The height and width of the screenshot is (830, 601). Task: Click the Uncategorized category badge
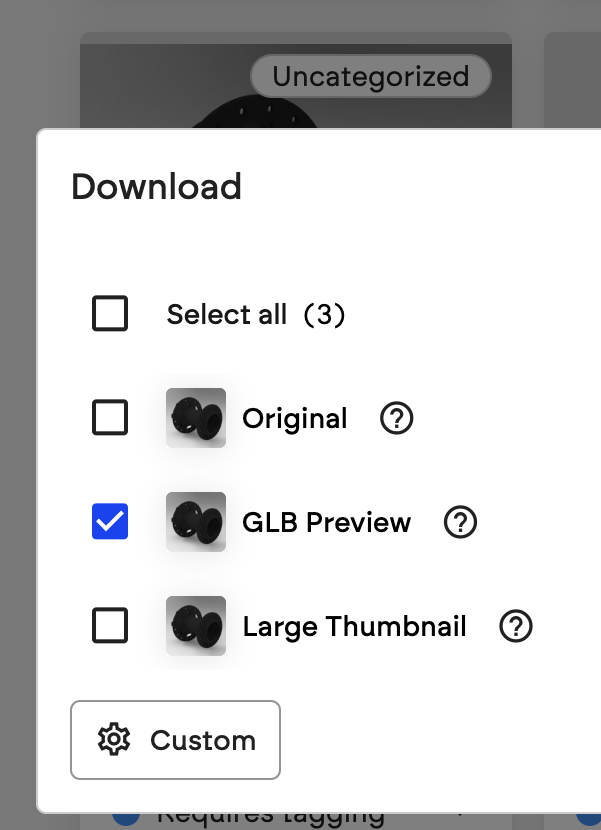(x=371, y=76)
